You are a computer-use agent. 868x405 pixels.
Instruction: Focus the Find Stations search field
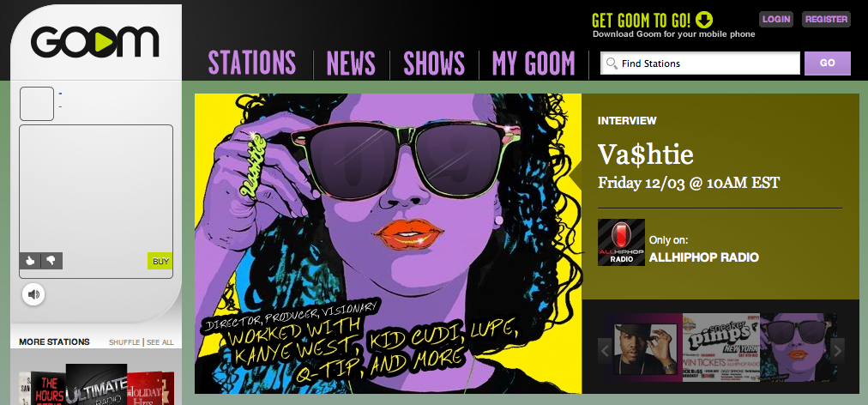[x=700, y=63]
